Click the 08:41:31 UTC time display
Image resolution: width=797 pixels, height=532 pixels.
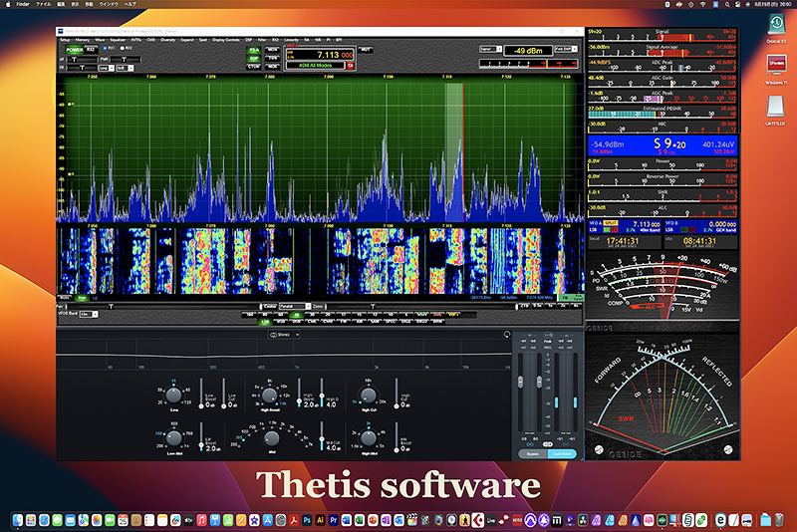click(699, 241)
